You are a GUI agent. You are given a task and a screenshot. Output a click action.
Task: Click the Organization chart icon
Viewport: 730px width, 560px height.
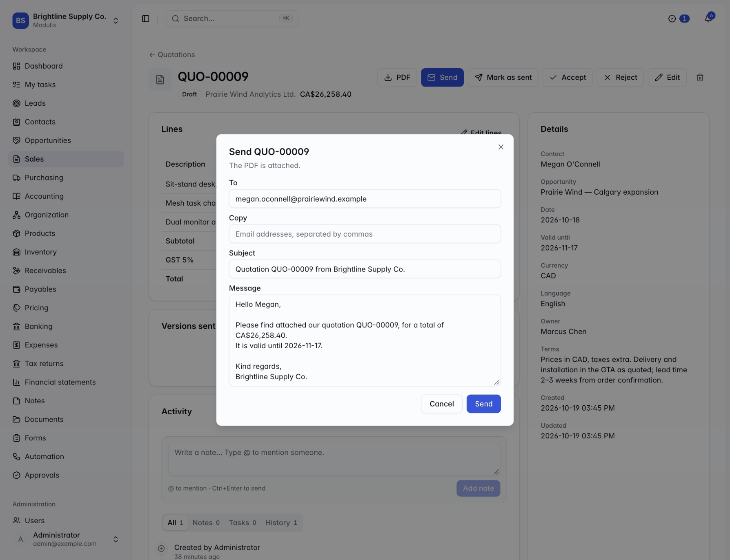(x=16, y=215)
